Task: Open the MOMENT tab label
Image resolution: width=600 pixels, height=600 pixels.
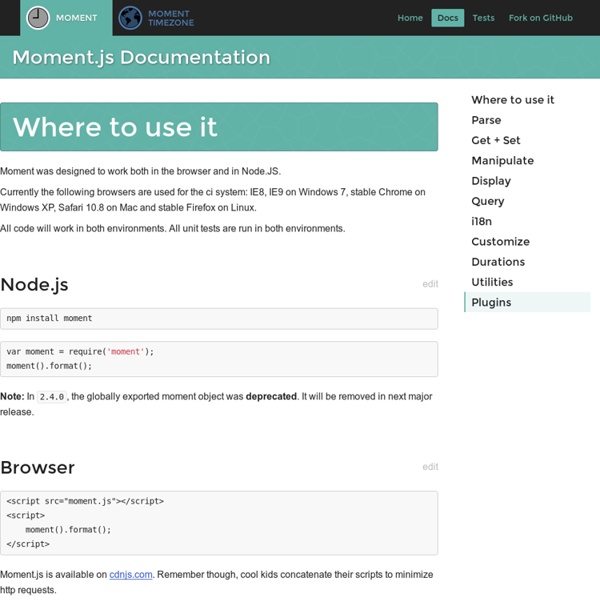Action: click(x=77, y=18)
